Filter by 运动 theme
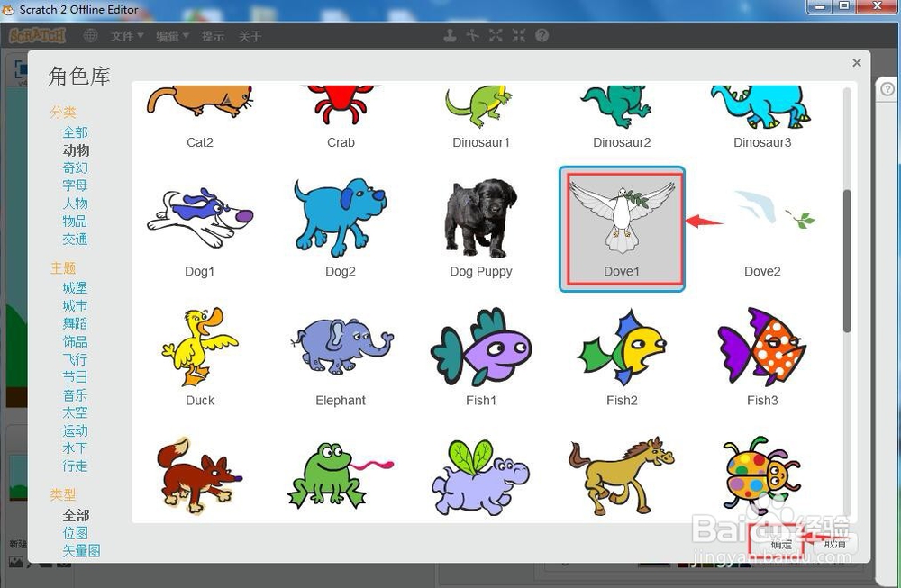The width and height of the screenshot is (901, 588). tap(76, 430)
